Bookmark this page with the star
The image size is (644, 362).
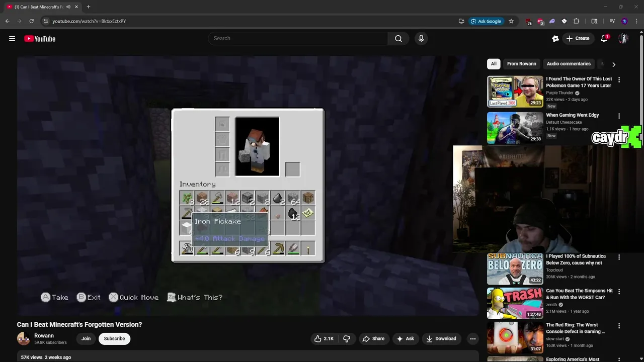coord(511,21)
